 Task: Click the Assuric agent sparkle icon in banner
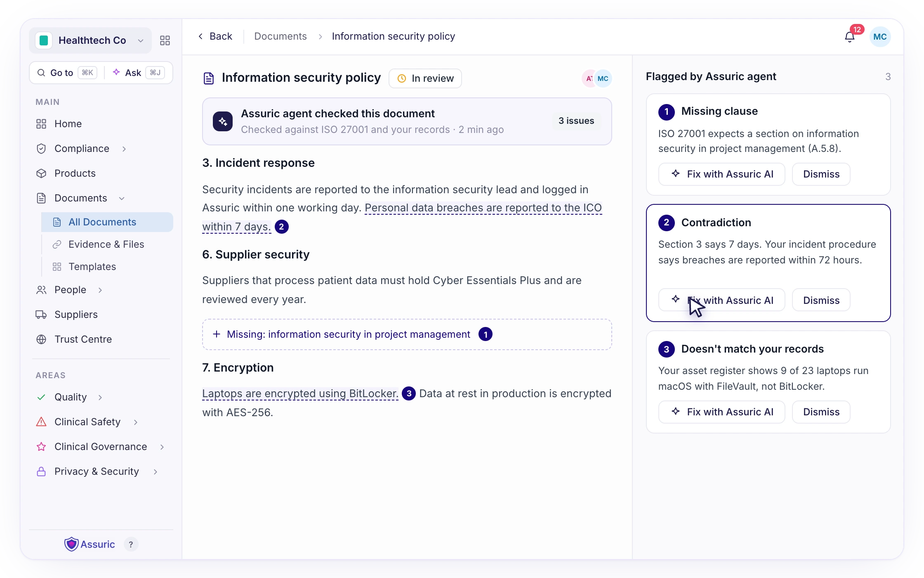[x=223, y=121]
